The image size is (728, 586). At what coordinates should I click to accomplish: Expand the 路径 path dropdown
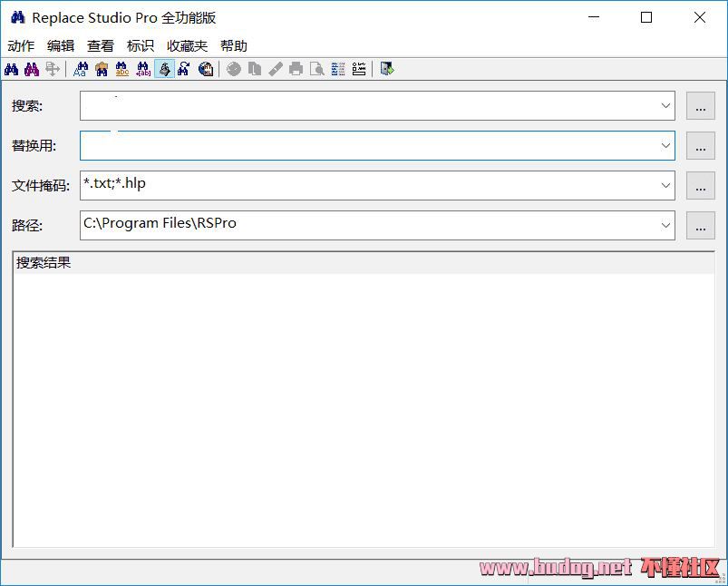pos(665,226)
